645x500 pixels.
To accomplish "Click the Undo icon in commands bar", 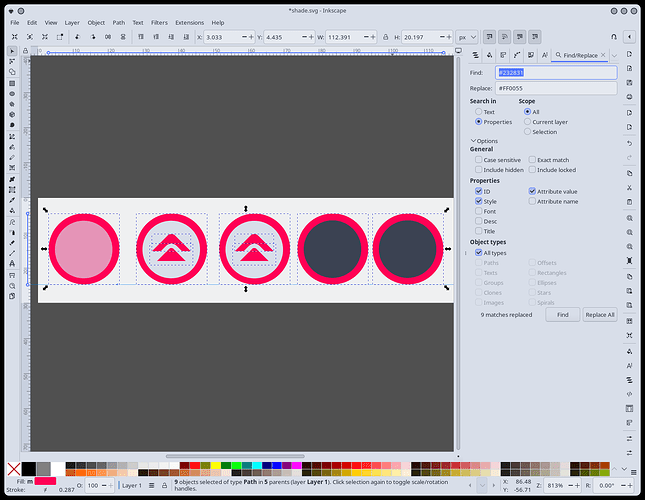I will click(629, 143).
